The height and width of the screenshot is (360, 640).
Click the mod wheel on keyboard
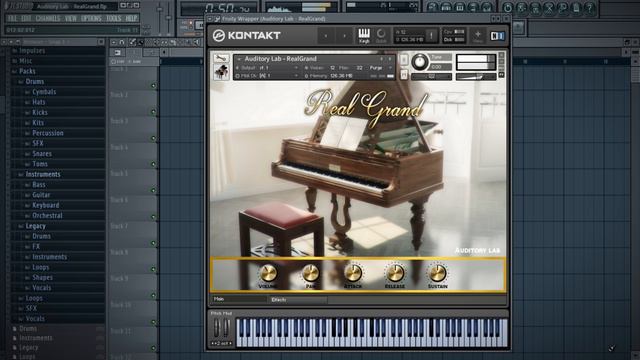pos(226,328)
